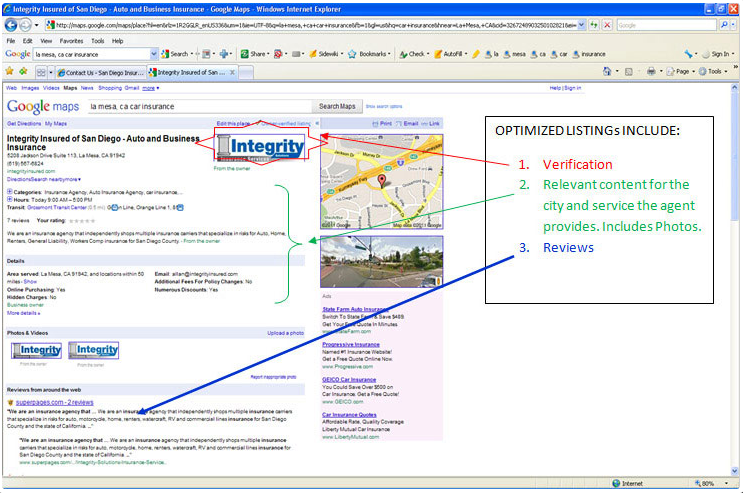Open the Google Toolbar search box dropdown

(x=154, y=55)
